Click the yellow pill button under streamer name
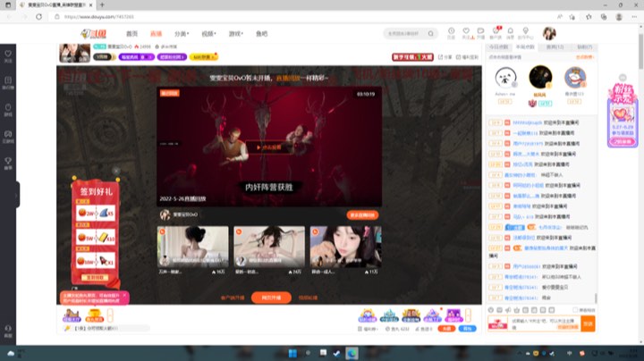The image size is (644, 361). (x=203, y=57)
